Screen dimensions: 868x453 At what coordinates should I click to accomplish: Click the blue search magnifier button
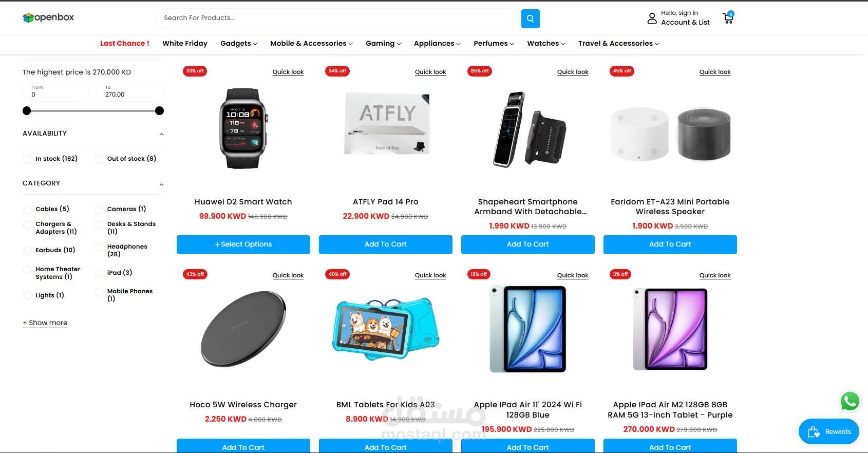tap(530, 18)
